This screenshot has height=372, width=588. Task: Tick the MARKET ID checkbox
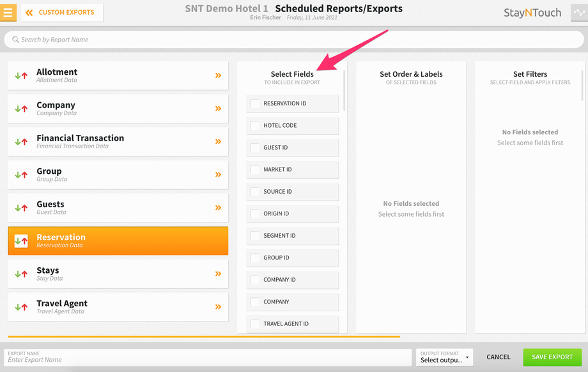[x=255, y=169]
